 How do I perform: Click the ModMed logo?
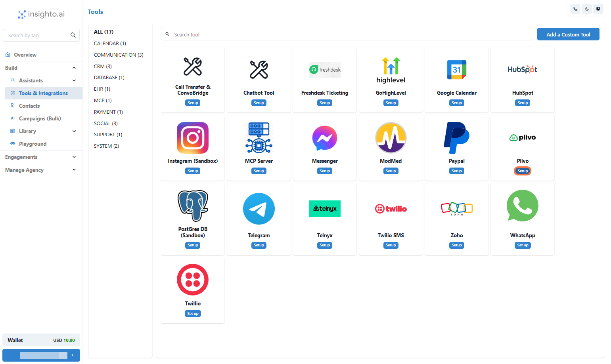tap(391, 138)
